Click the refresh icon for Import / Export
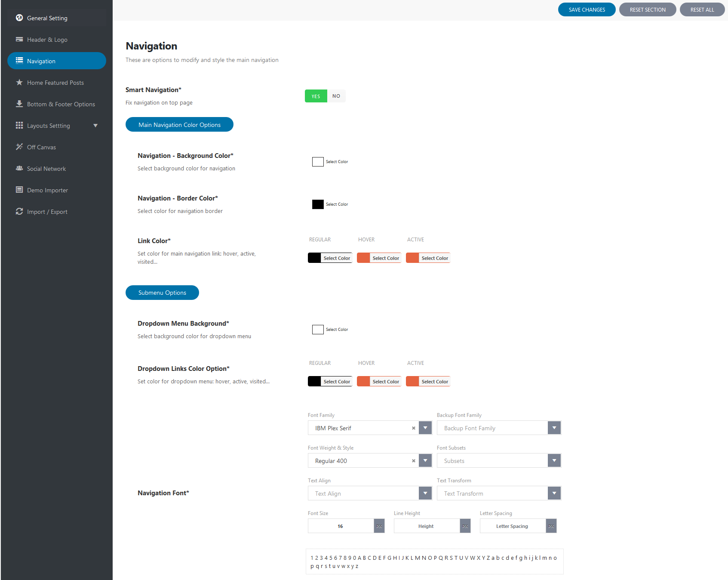 (x=19, y=211)
